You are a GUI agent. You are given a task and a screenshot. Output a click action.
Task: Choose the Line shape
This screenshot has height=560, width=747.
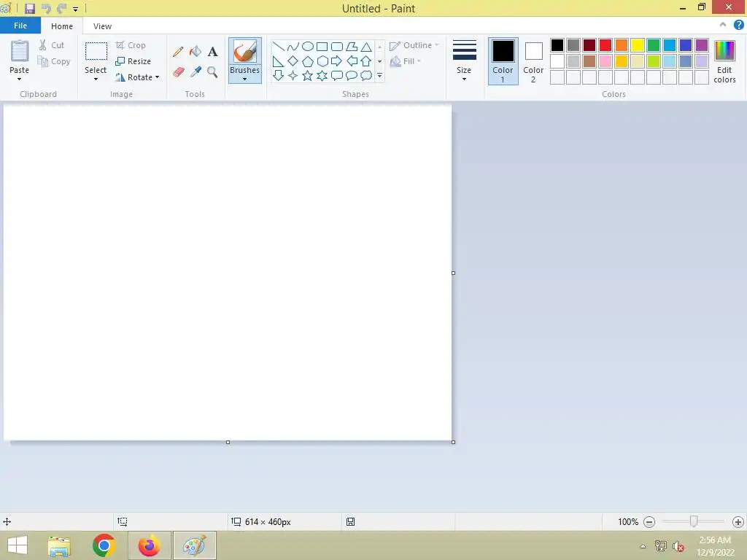point(278,46)
